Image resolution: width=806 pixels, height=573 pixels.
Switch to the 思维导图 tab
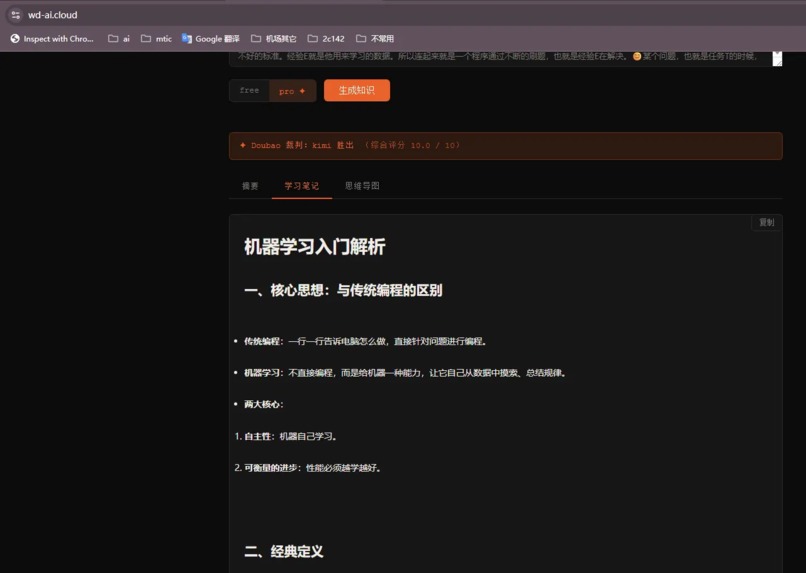[362, 186]
